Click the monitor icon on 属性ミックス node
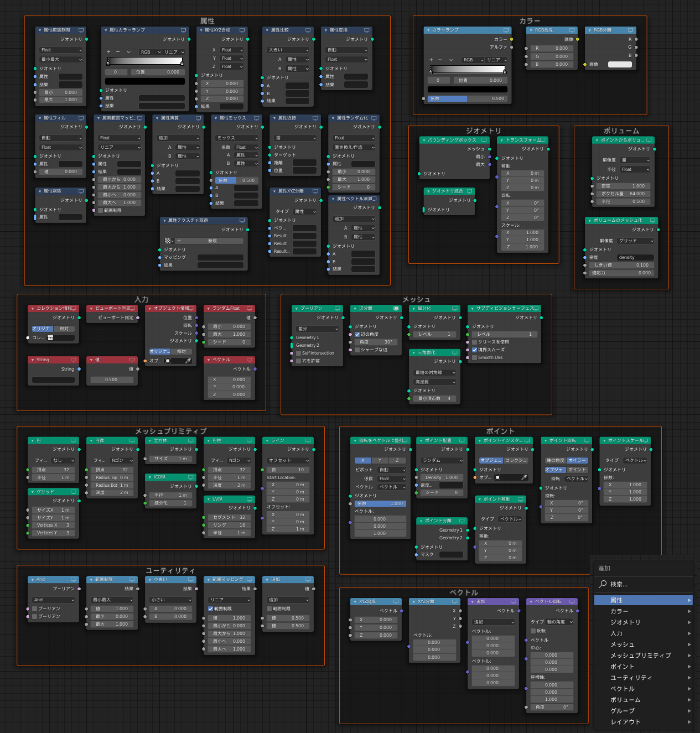The image size is (700, 733). [x=256, y=118]
